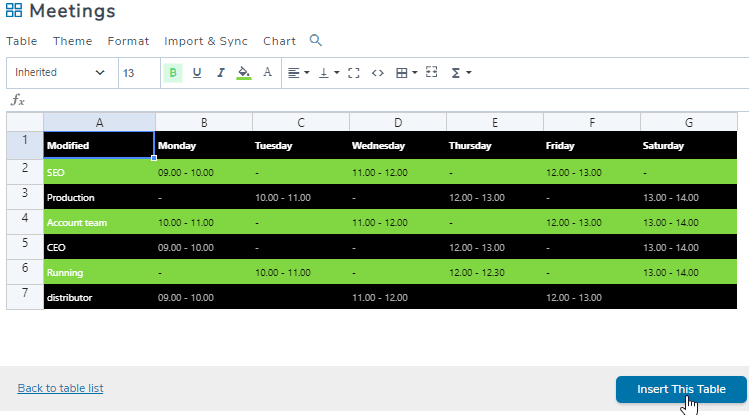Select row 1 header
749x415 pixels.
(x=25, y=145)
